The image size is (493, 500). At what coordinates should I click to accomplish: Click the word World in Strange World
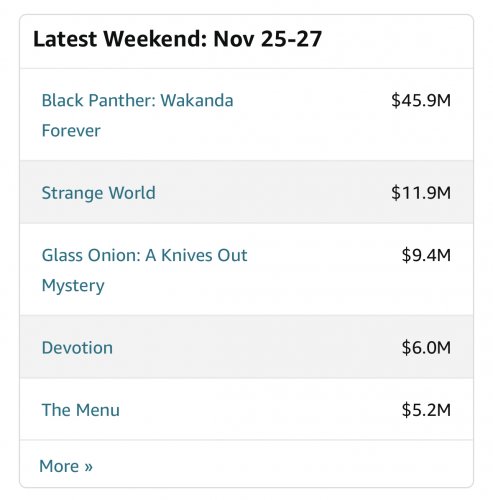click(x=132, y=193)
